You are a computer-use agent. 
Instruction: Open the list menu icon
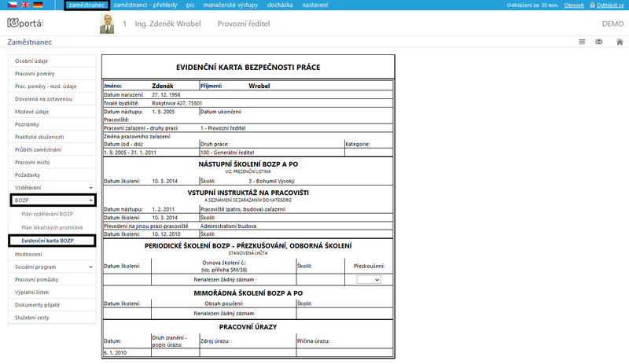582,42
